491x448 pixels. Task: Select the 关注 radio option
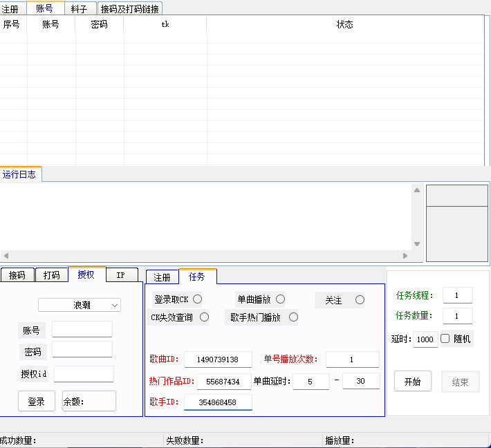click(x=360, y=300)
